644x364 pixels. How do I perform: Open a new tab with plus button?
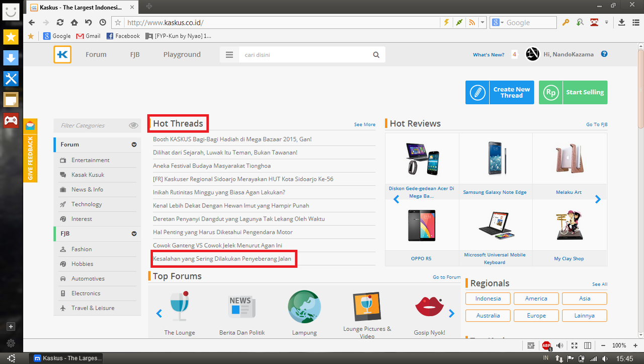(149, 7)
